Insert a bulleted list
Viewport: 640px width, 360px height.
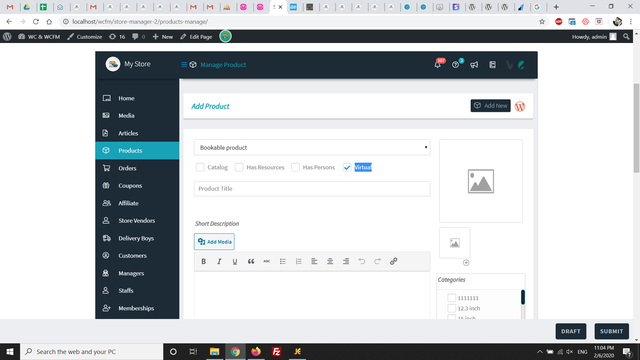tap(282, 261)
